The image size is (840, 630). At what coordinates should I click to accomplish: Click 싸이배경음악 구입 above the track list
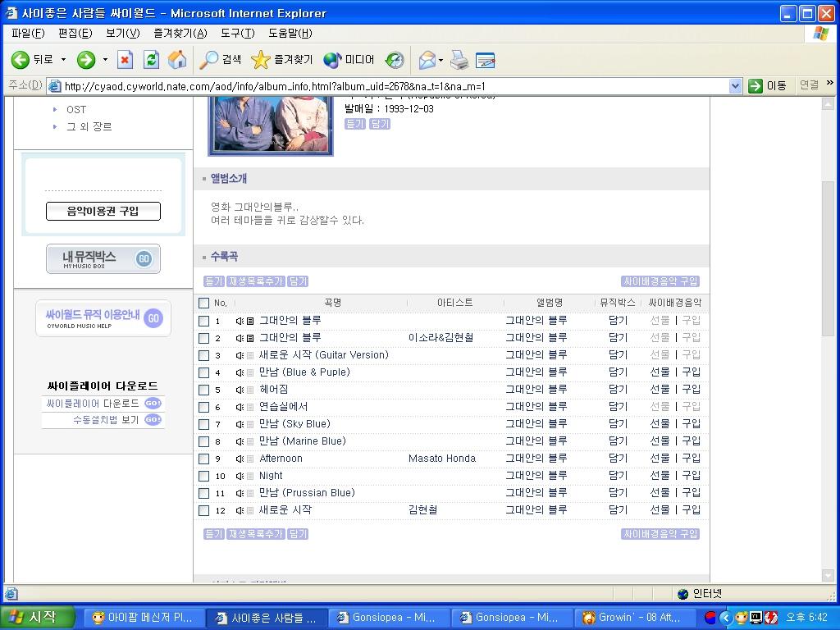click(660, 281)
